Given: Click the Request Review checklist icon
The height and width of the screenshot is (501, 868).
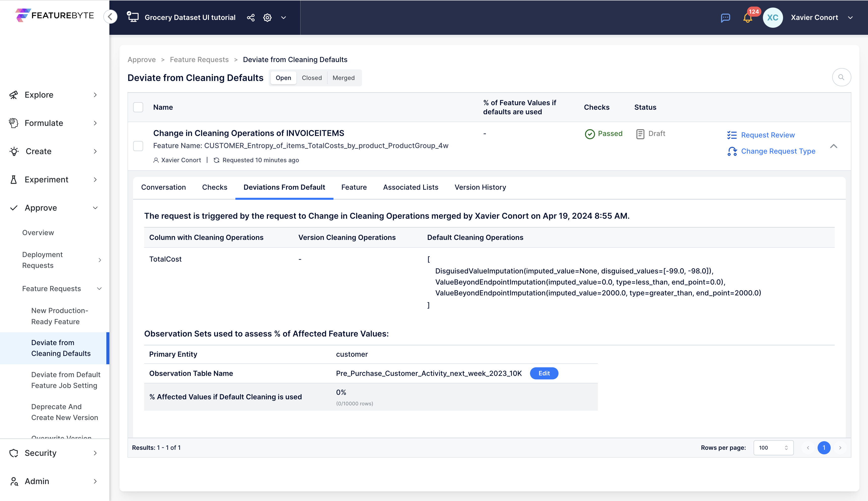Looking at the screenshot, I should [732, 135].
